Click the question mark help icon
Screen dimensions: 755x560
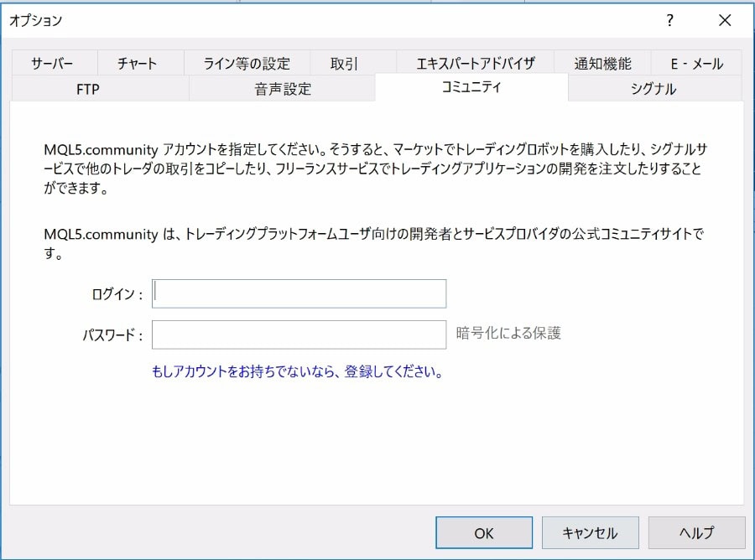coord(669,20)
